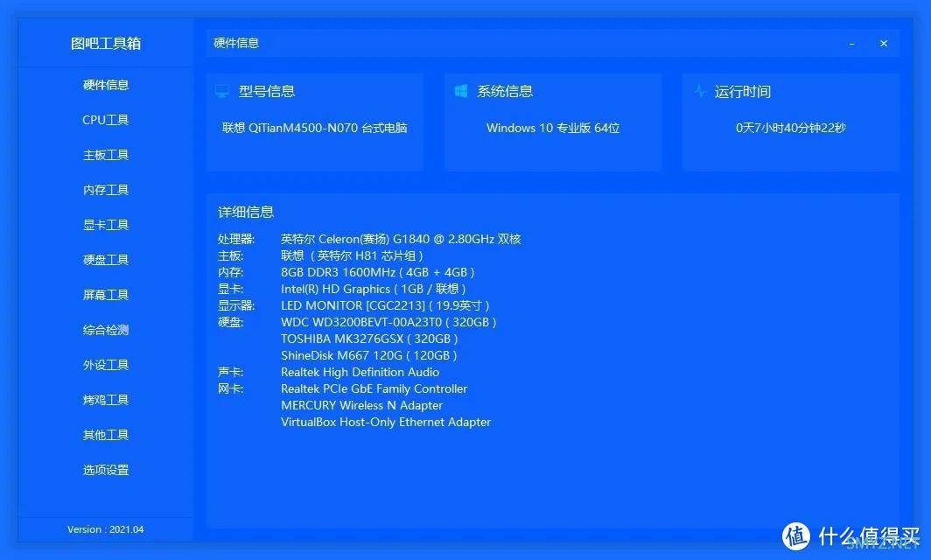Open 外设工具 menu item
931x560 pixels.
(x=106, y=365)
